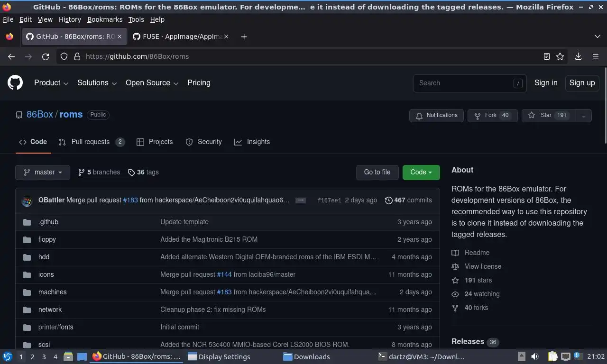Click the floppy folder icon
Screen dimensions: 607x364
27,239
